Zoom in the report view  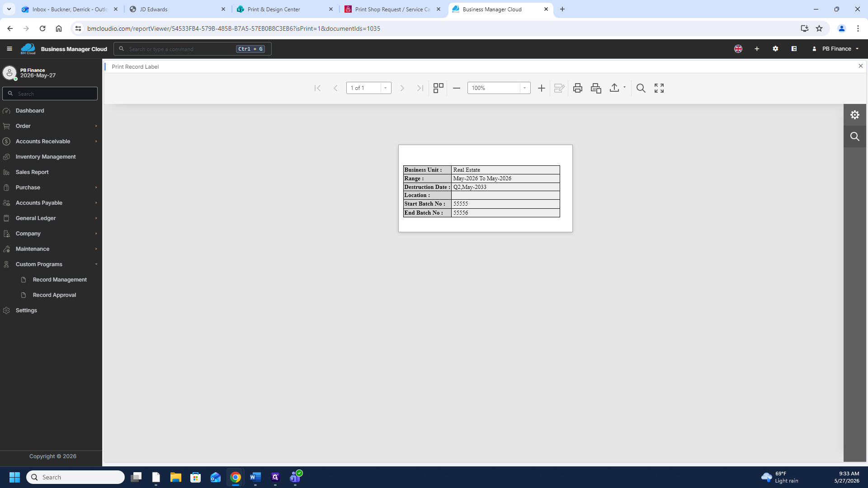point(541,88)
